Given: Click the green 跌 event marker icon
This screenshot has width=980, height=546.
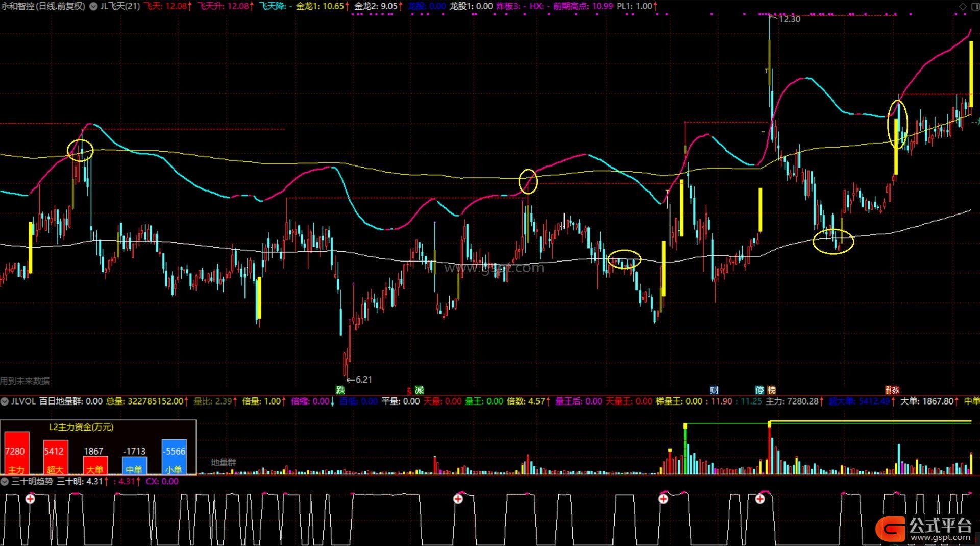Looking at the screenshot, I should [340, 390].
